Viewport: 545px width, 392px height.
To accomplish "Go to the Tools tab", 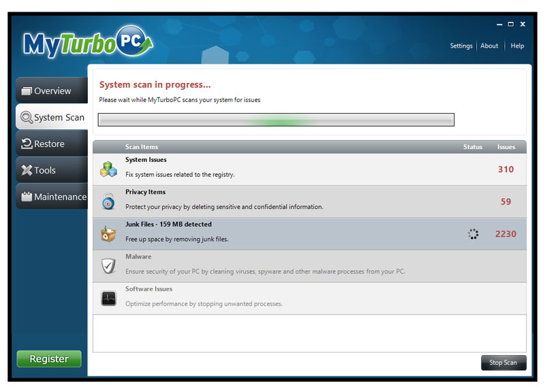I will tap(52, 170).
